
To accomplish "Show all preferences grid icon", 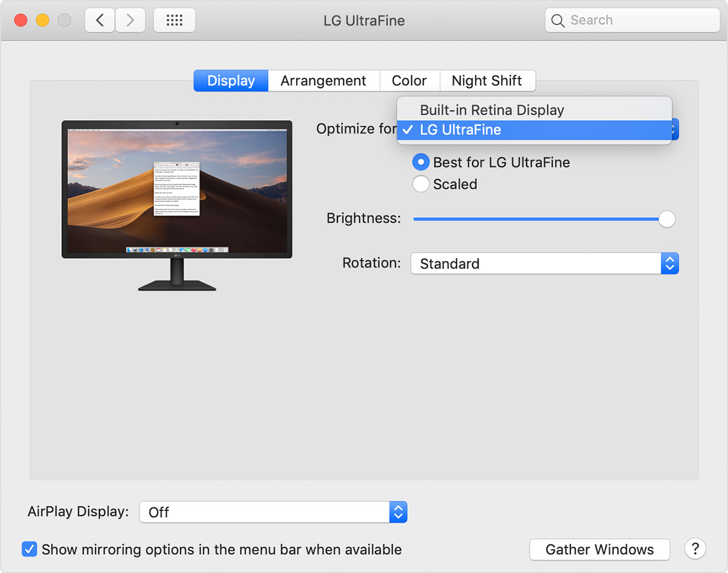I will [174, 20].
